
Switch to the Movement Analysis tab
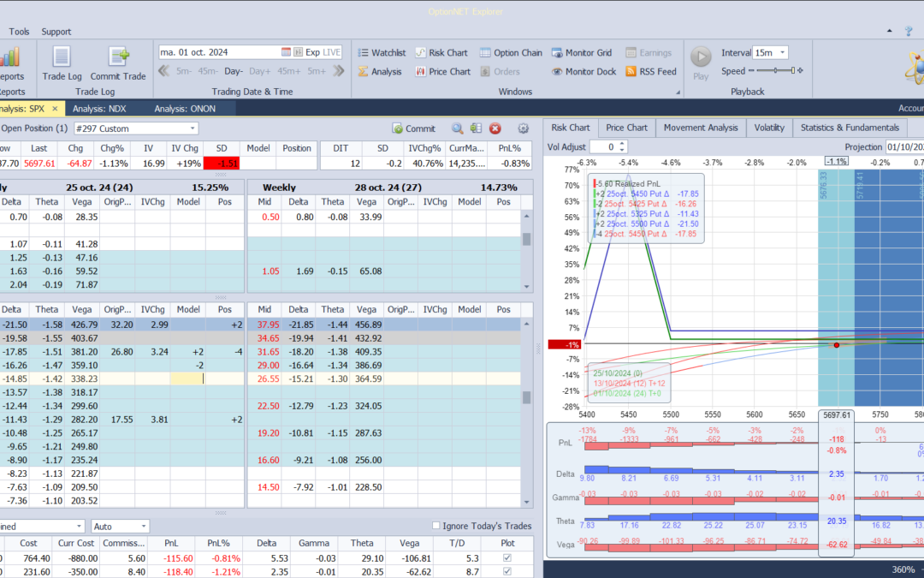(701, 128)
